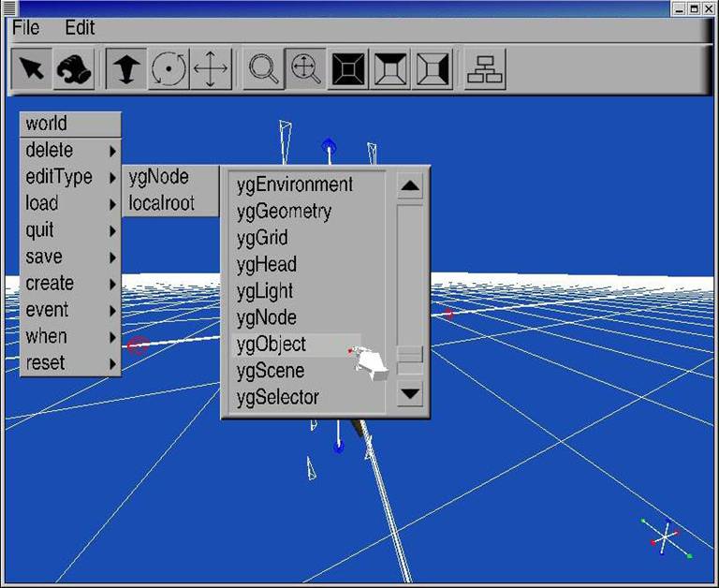This screenshot has height=588, width=719.
Task: Expand the create submenu
Action: (70, 284)
